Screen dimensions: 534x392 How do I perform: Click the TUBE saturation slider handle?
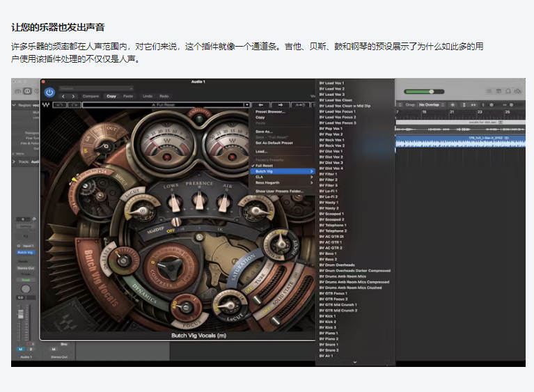[x=257, y=300]
